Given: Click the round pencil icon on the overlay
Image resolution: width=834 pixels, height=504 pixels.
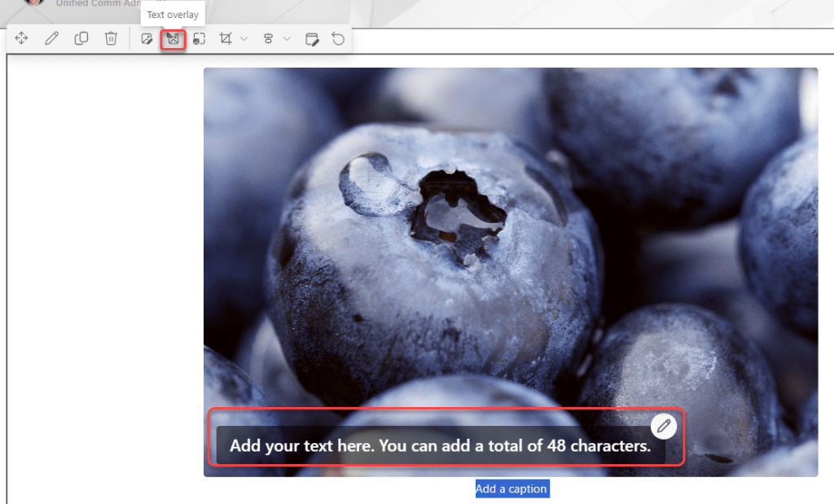Looking at the screenshot, I should pos(664,426).
